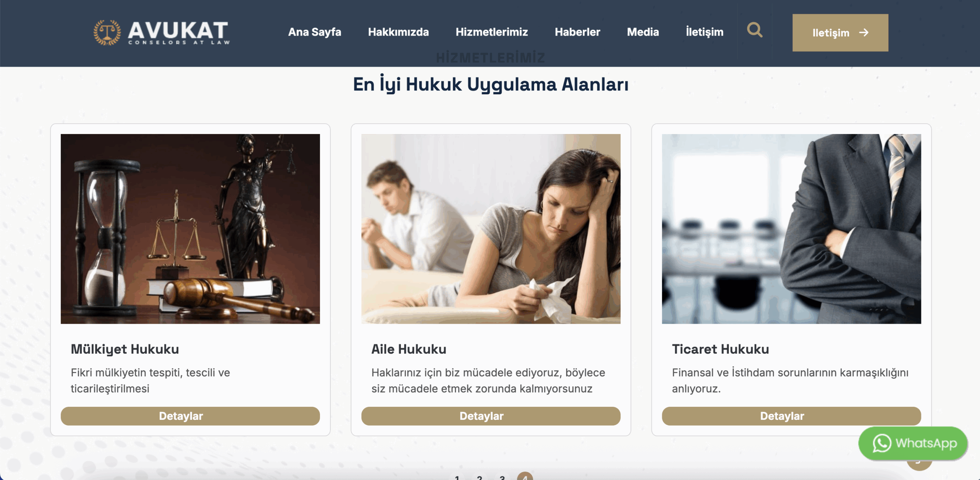Screen dimensions: 980x480
Task: Open Hizmetlerimiz menu item
Action: point(492,32)
